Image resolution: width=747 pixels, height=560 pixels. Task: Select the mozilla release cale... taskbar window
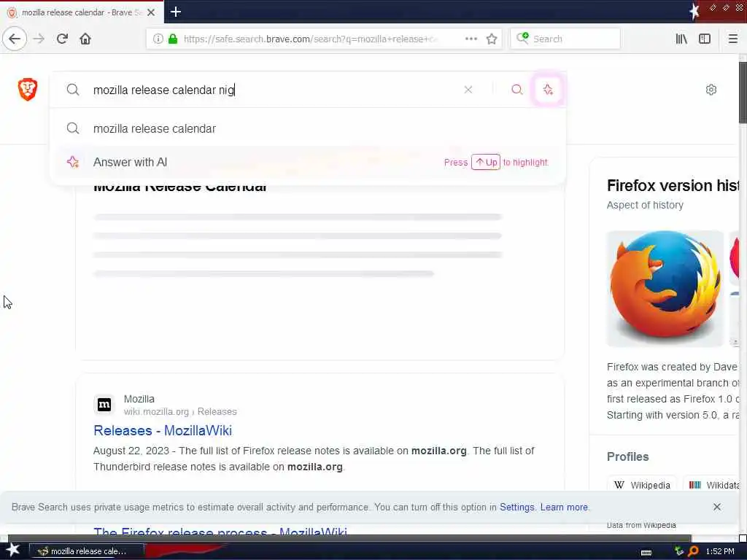pyautogui.click(x=87, y=551)
